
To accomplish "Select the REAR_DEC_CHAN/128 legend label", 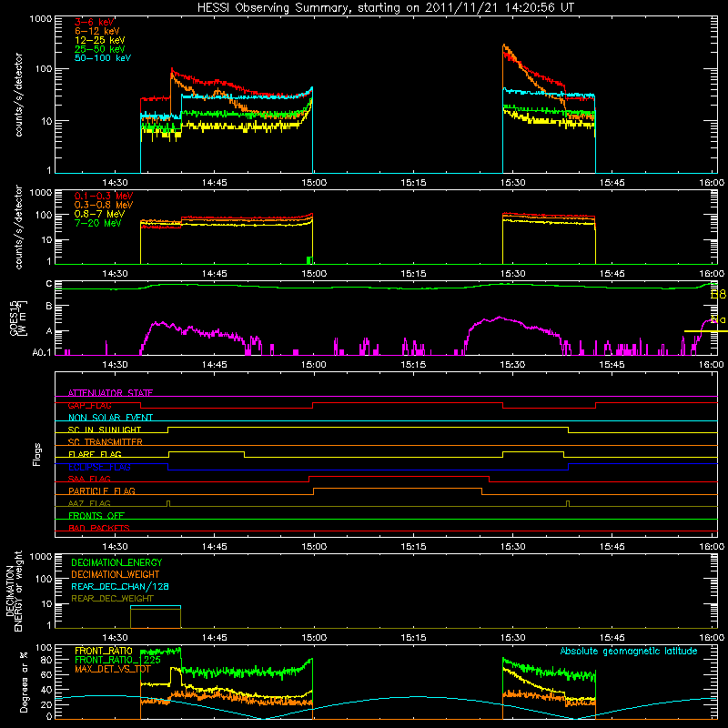I will tap(120, 586).
